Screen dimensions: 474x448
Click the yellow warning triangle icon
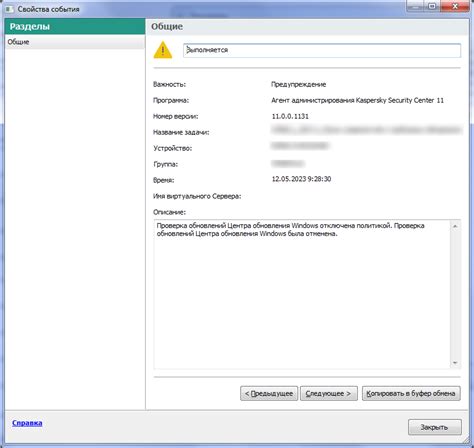163,50
